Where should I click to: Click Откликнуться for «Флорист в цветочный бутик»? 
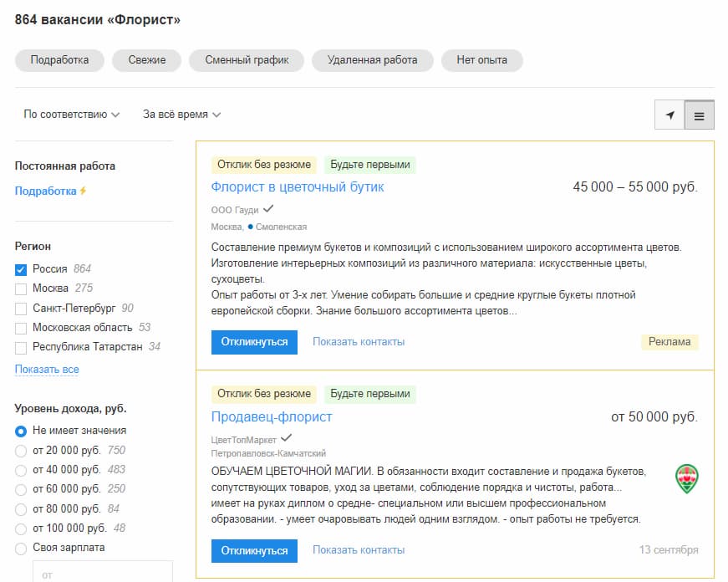coord(254,342)
